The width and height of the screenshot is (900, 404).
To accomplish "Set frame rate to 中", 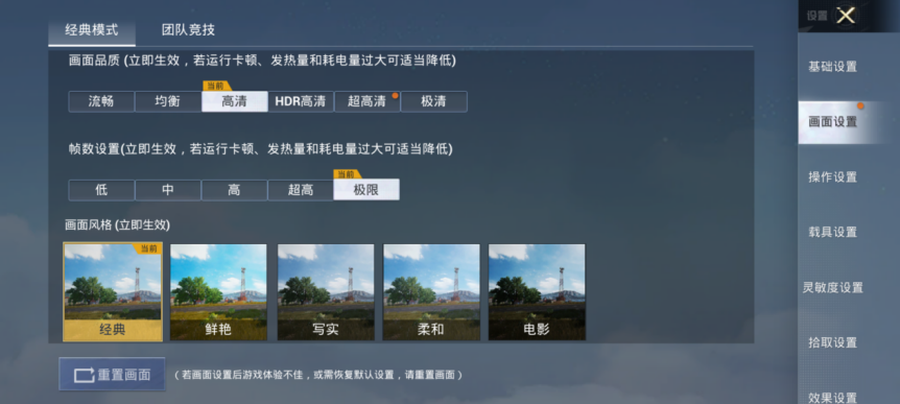I will [168, 190].
